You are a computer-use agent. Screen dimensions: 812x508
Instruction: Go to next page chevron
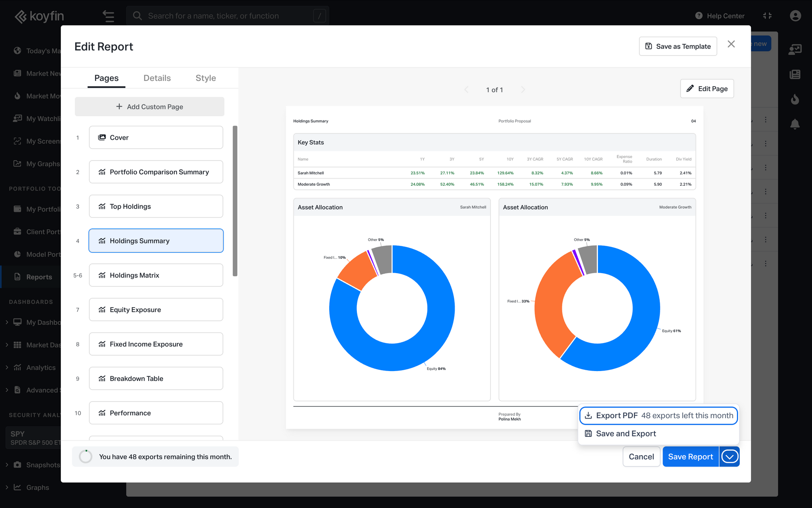[x=523, y=90]
